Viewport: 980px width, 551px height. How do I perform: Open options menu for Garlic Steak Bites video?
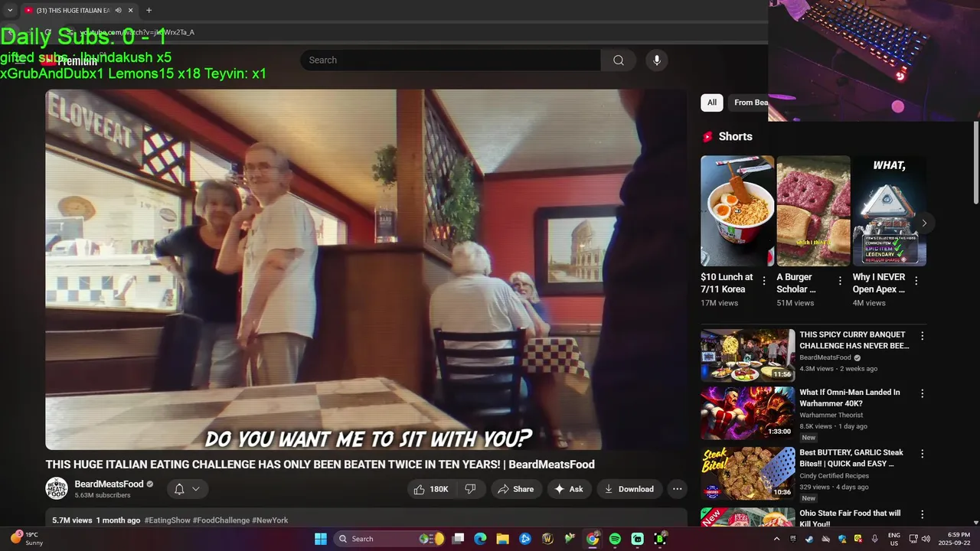tap(922, 454)
